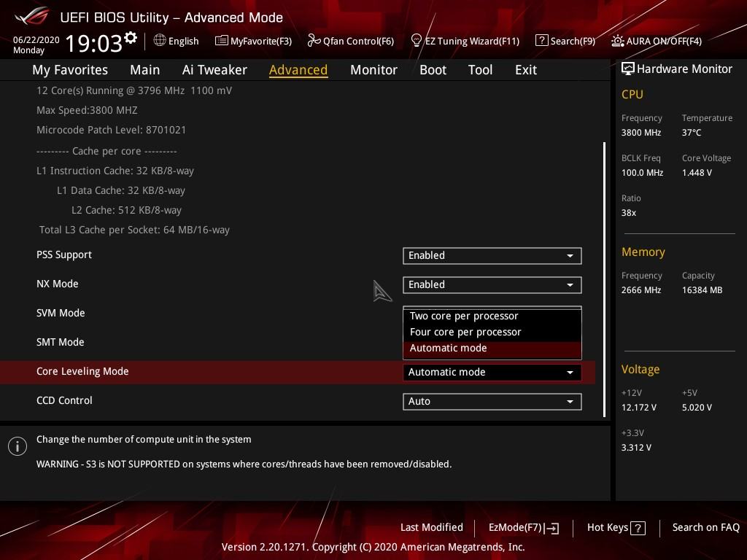Open the Monitor tab
This screenshot has height=560, width=747.
point(373,70)
